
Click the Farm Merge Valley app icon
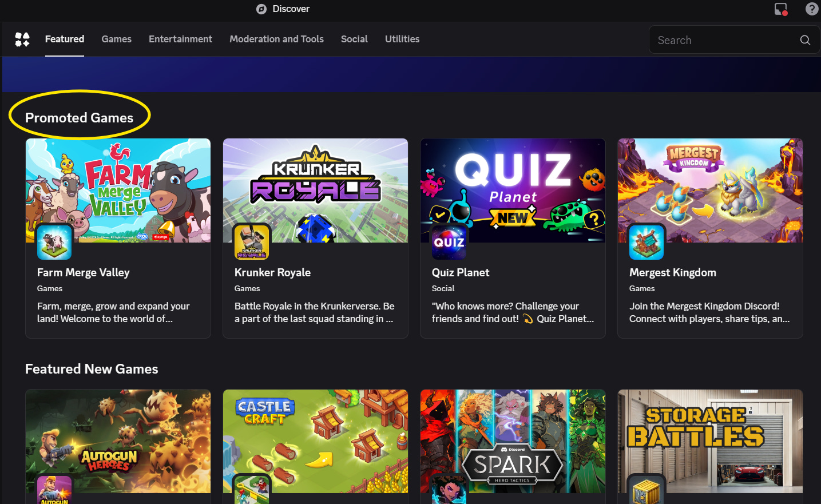[54, 242]
